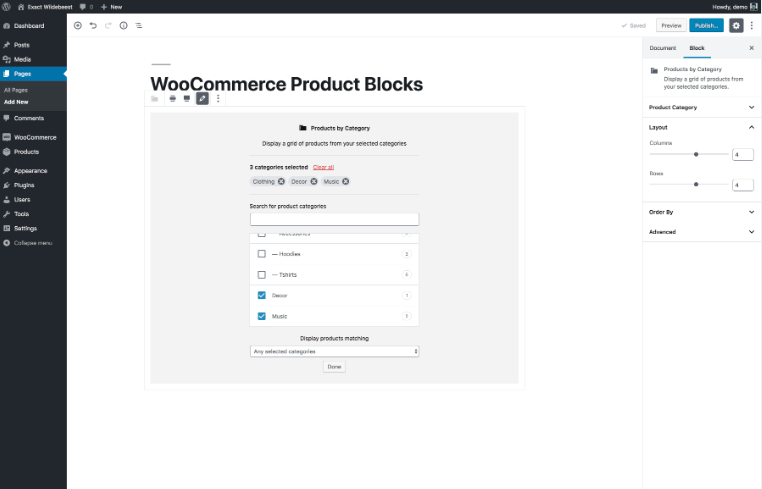Image resolution: width=762 pixels, height=489 pixels.
Task: Open the Display products matching dropdown
Action: (x=334, y=351)
